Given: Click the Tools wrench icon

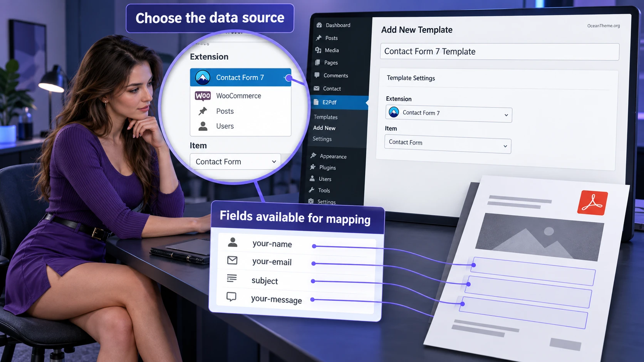Looking at the screenshot, I should pos(312,190).
